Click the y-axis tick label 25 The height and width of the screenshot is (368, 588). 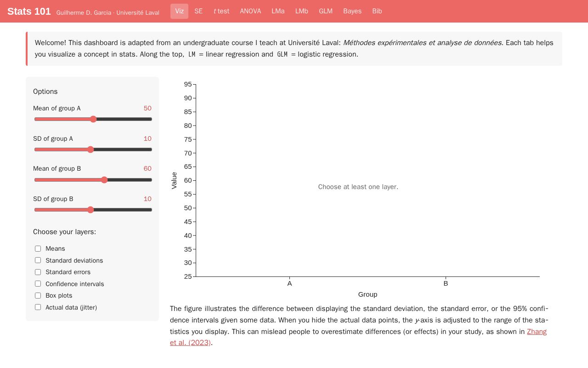[188, 276]
